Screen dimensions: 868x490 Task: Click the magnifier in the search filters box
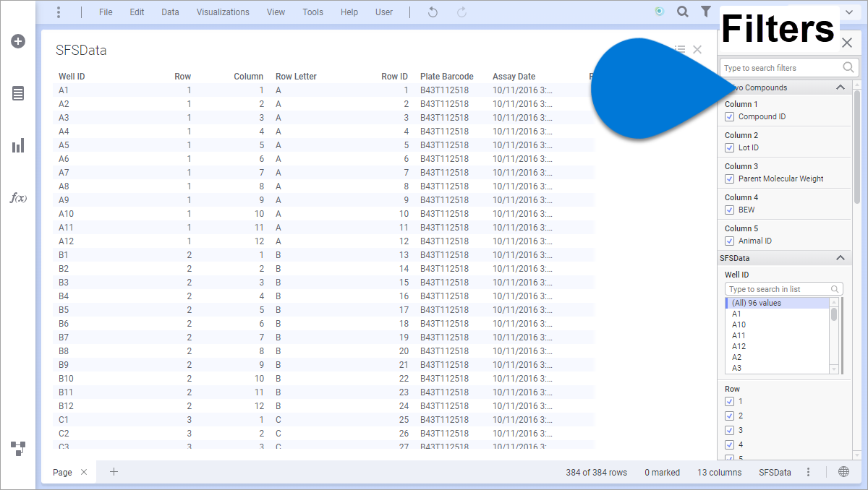pos(848,67)
